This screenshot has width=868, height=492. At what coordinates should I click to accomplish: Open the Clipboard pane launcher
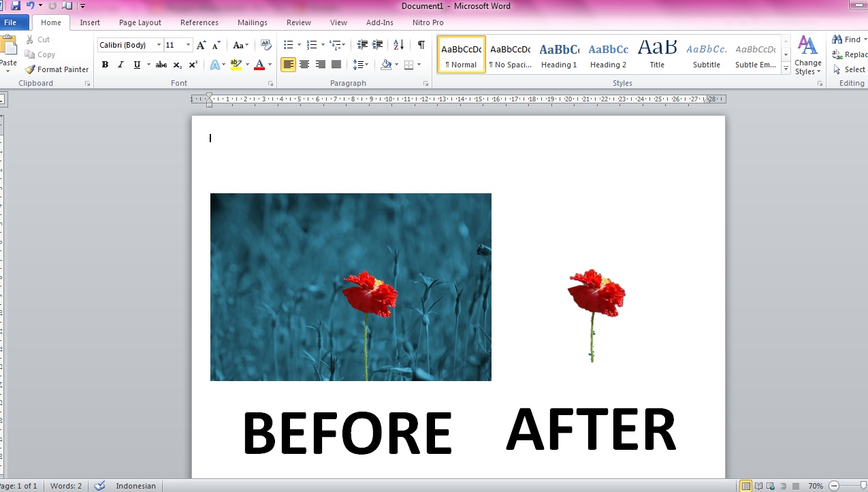[x=87, y=84]
